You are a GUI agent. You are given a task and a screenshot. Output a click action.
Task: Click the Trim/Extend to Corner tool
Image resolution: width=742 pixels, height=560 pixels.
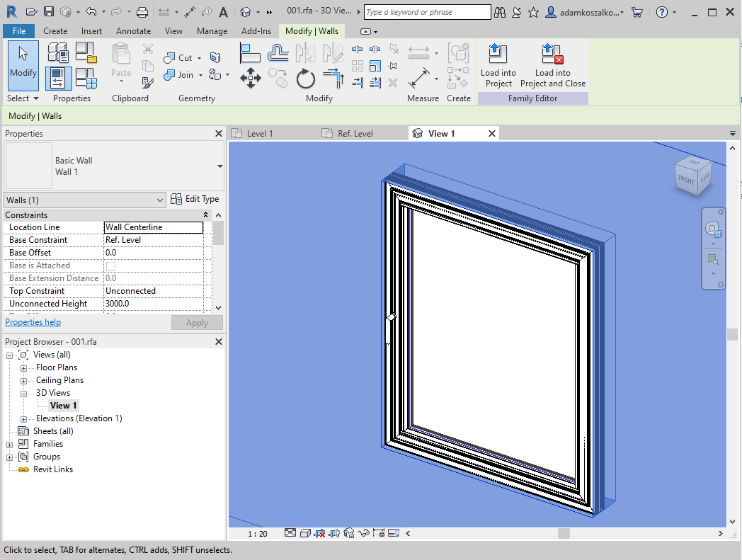pyautogui.click(x=333, y=78)
